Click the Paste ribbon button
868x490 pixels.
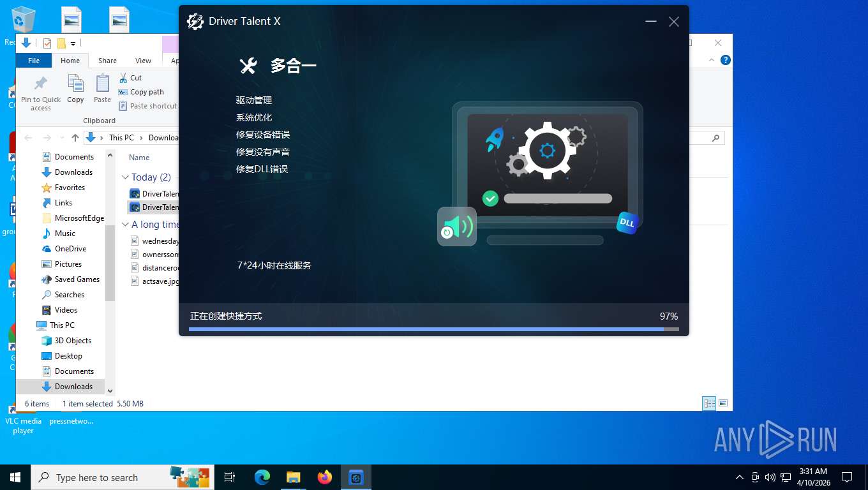point(102,89)
